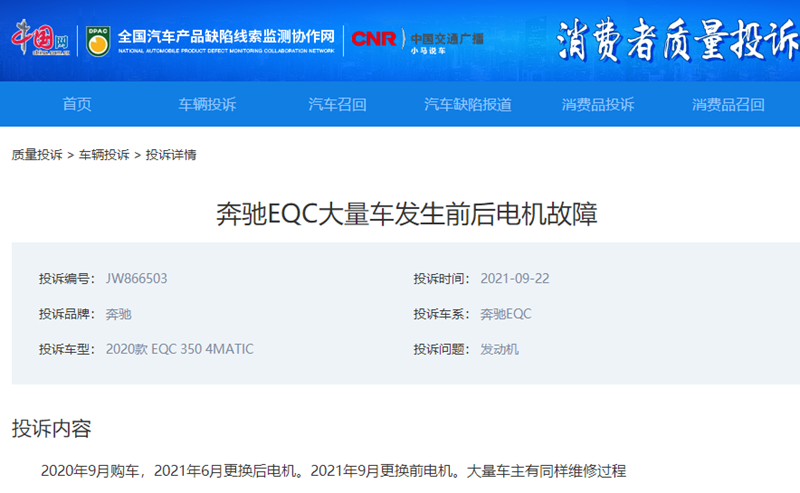Click the 投诉车系 label

pos(441,314)
